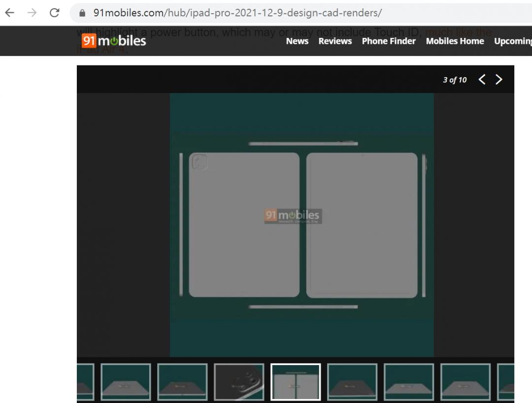This screenshot has width=532, height=403.
Task: Open the News menu item
Action: click(297, 41)
